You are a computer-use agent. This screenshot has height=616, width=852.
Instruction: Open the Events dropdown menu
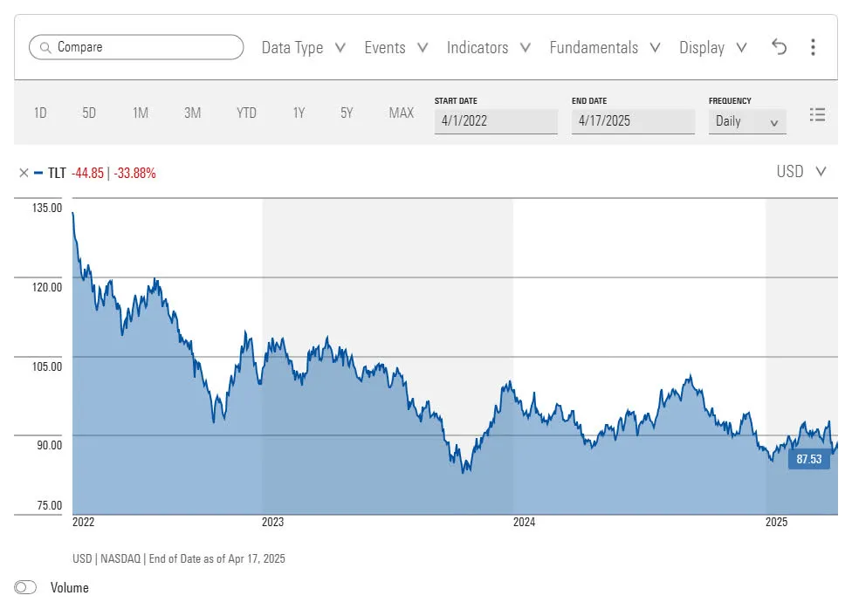tap(395, 48)
